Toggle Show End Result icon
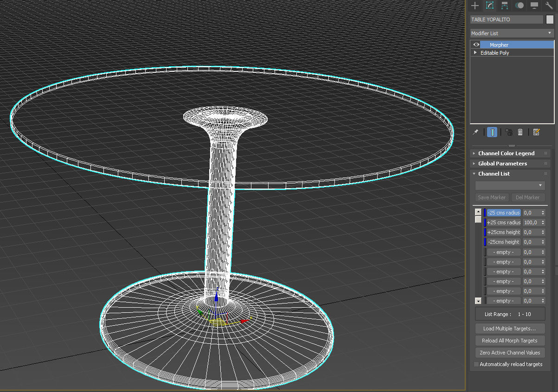Screen dimensions: 558x392 tap(492, 132)
